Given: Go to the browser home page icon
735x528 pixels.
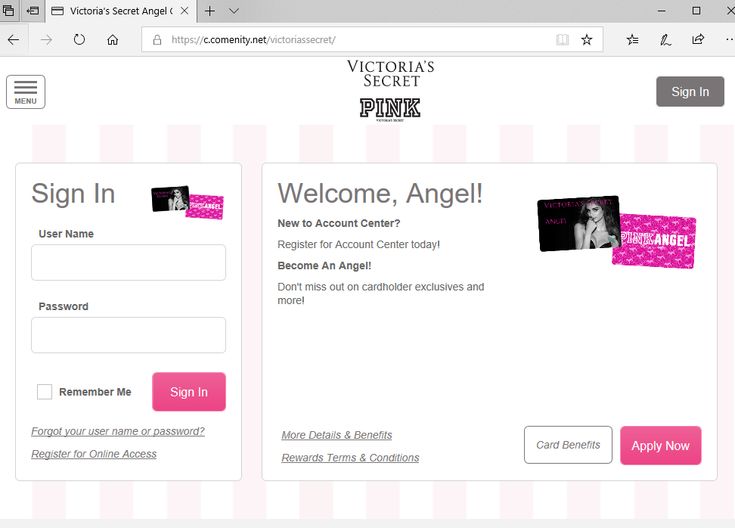Looking at the screenshot, I should (112, 40).
